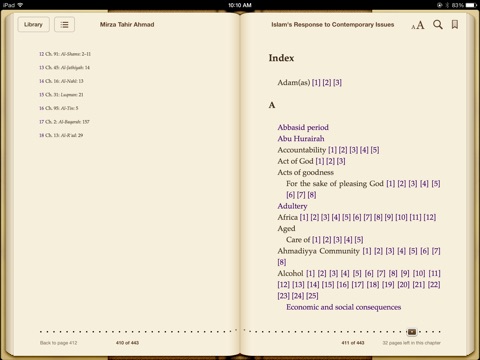The image size is (480, 360).
Task: Open Care of reference [1]
Action: coord(316,240)
